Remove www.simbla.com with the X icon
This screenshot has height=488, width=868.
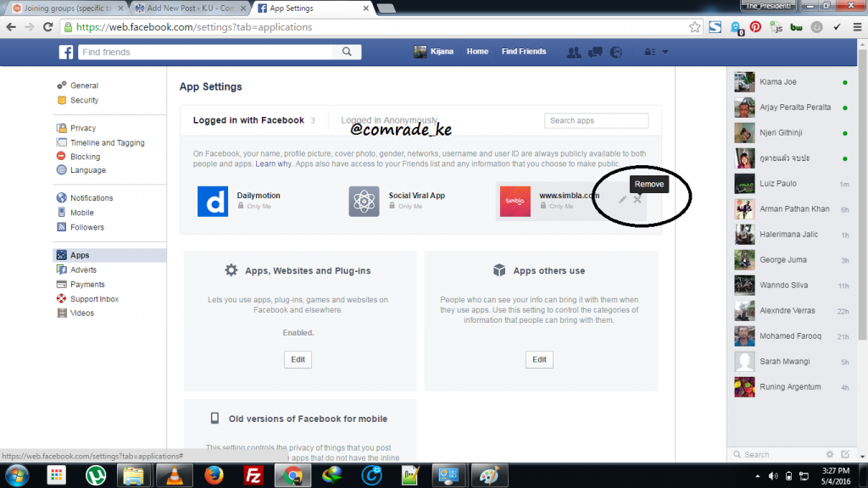(x=637, y=200)
